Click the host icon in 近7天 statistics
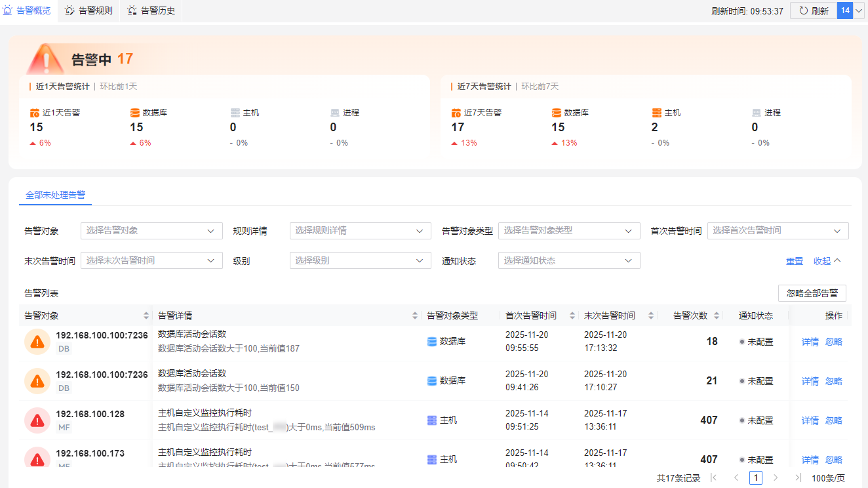Image resolution: width=868 pixels, height=488 pixels. (x=657, y=113)
